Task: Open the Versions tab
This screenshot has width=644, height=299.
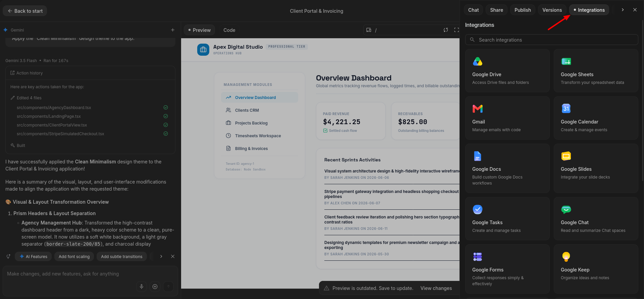Action: click(552, 10)
